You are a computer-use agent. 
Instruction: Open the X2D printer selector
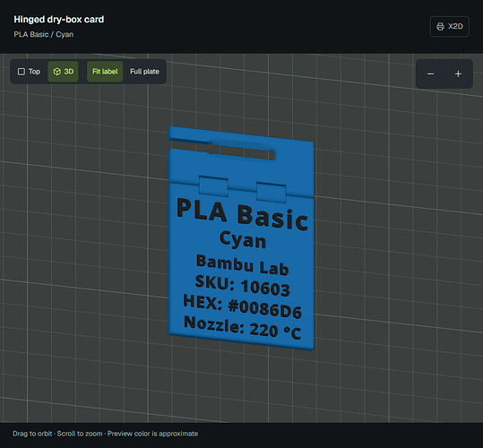450,27
